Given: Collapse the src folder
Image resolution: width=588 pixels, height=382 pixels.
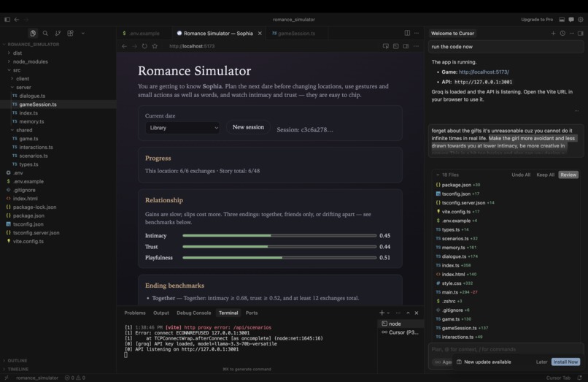Looking at the screenshot, I should point(17,70).
